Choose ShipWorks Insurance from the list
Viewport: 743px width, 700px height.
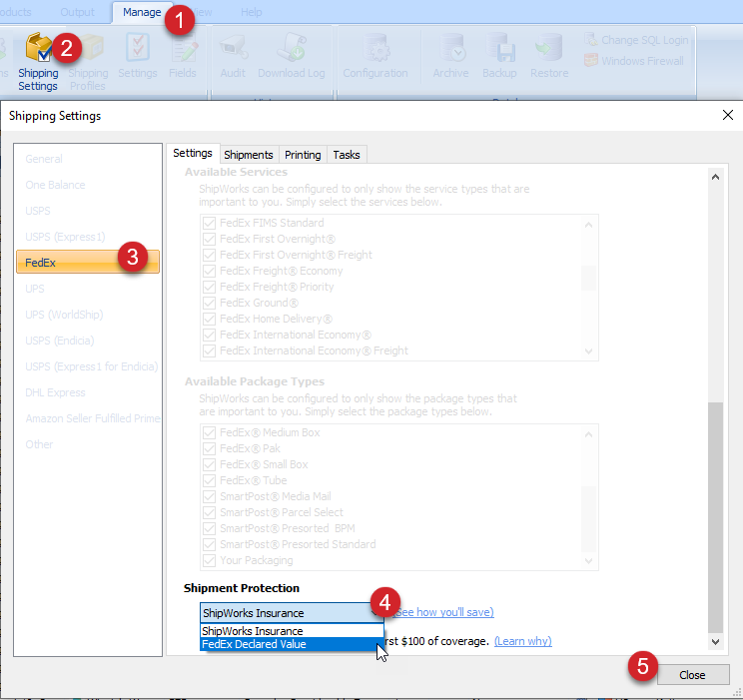coord(292,631)
